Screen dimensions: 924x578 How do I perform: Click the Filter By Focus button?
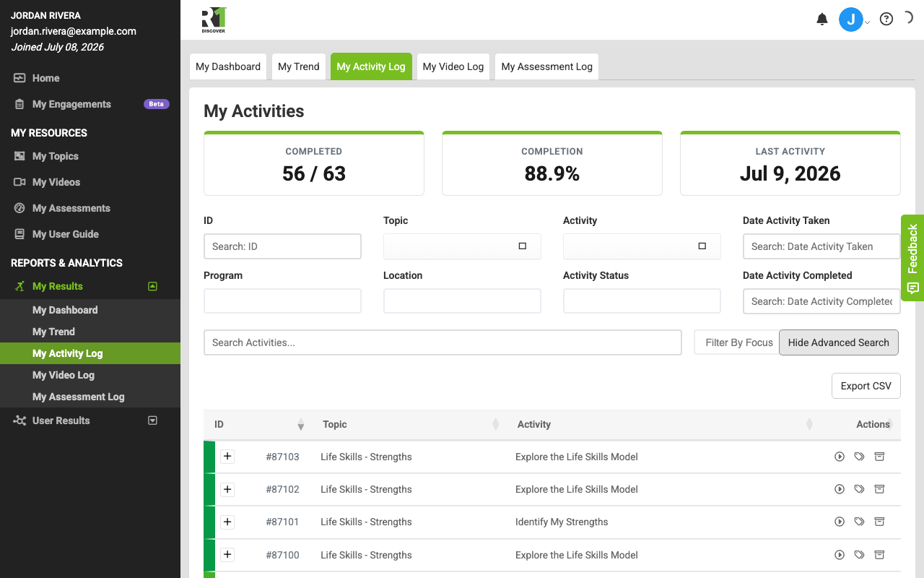[x=737, y=342]
